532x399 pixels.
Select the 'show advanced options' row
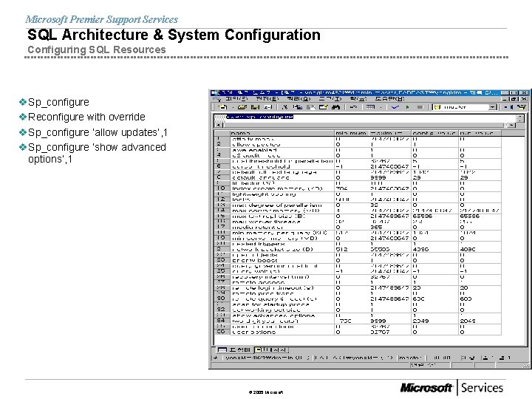point(358,316)
